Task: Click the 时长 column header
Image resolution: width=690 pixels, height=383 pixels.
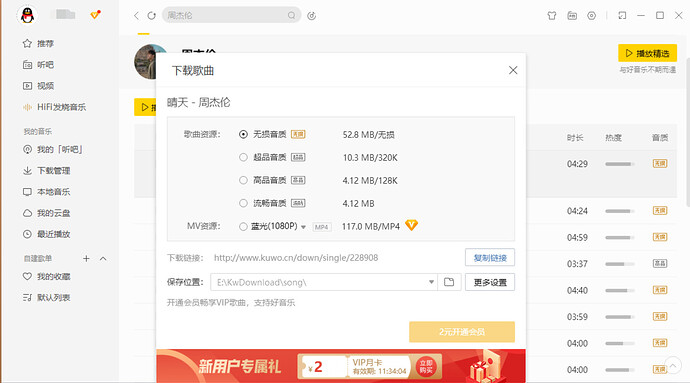Action: coord(575,138)
